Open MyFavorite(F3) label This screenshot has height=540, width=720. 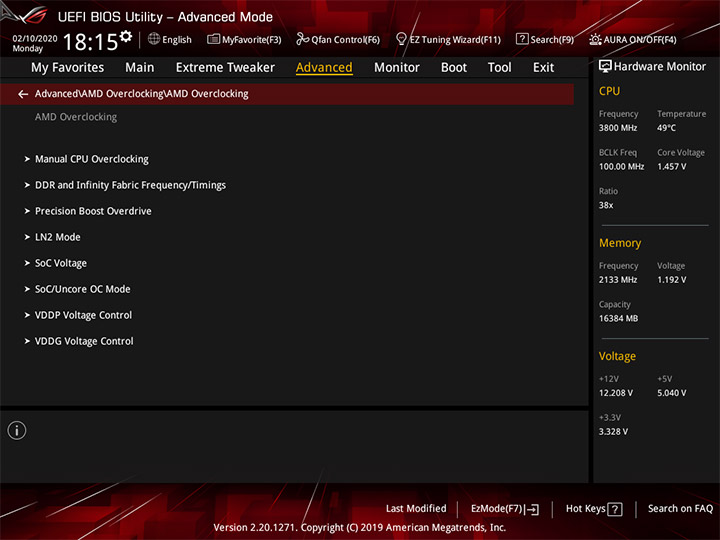[252, 40]
